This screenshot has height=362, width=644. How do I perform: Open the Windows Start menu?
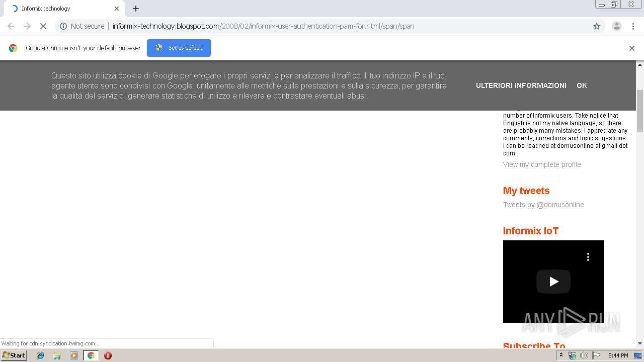pos(14,355)
